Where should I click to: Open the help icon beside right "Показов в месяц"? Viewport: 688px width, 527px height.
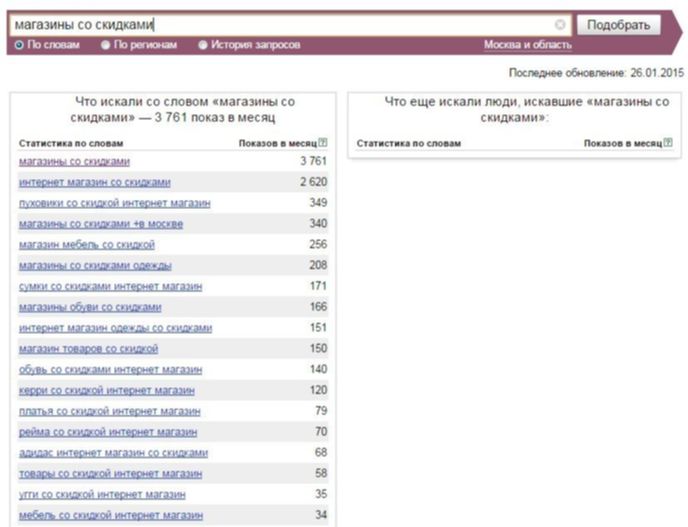(668, 142)
